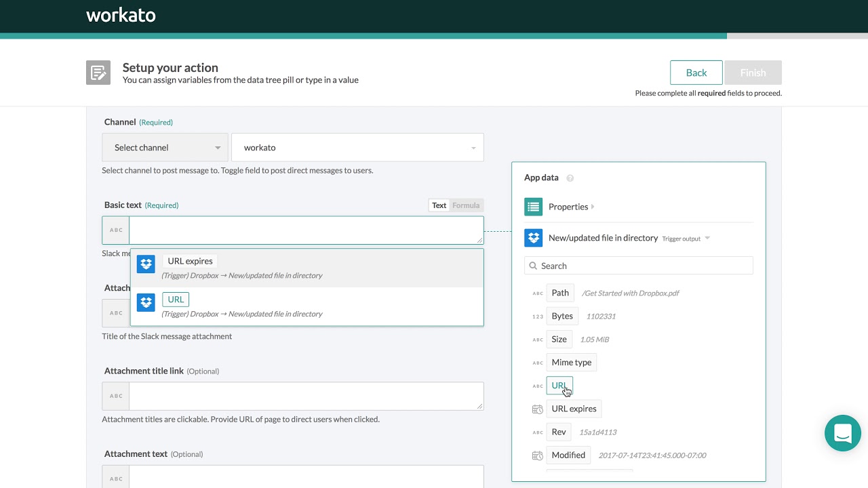Screen dimensions: 868x488
Task: Click the setup progress bar
Action: coord(434,36)
